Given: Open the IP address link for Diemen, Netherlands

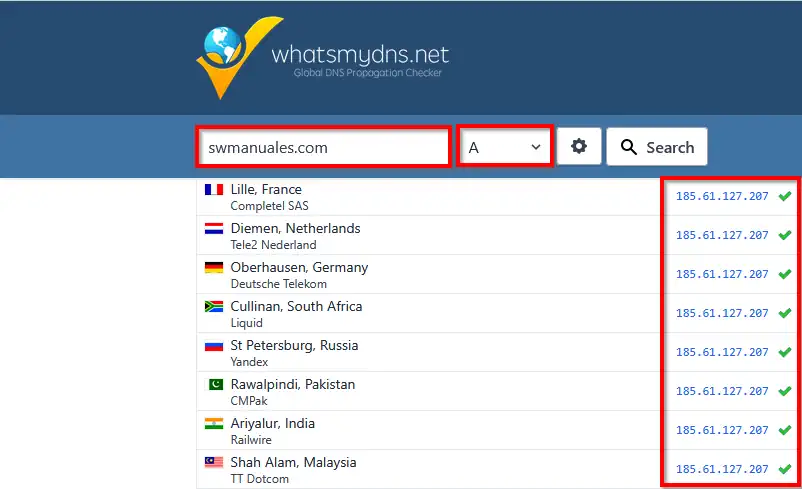Looking at the screenshot, I should coord(722,235).
